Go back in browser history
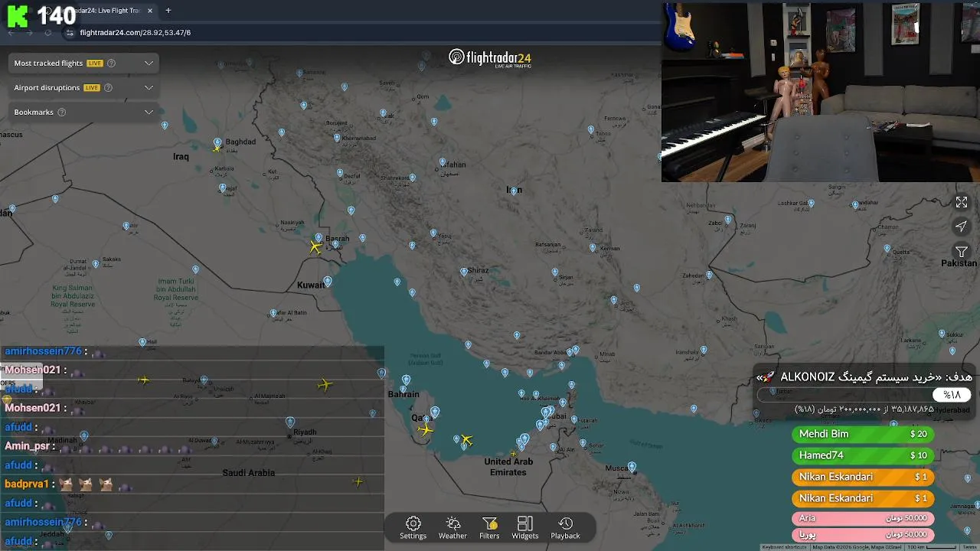The width and height of the screenshot is (980, 551). point(11,33)
